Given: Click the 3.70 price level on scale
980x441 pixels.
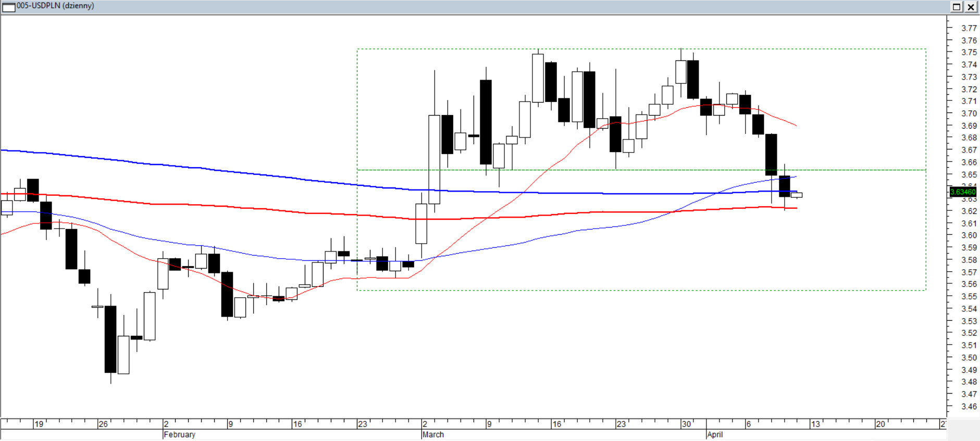Looking at the screenshot, I should point(969,114).
